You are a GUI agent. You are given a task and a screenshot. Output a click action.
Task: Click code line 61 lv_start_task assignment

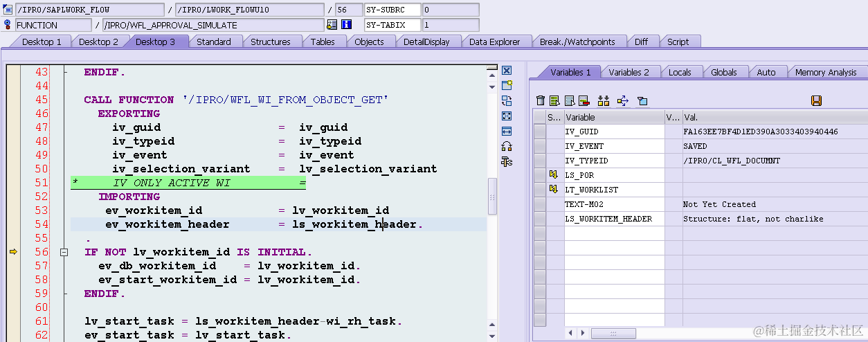tap(244, 321)
